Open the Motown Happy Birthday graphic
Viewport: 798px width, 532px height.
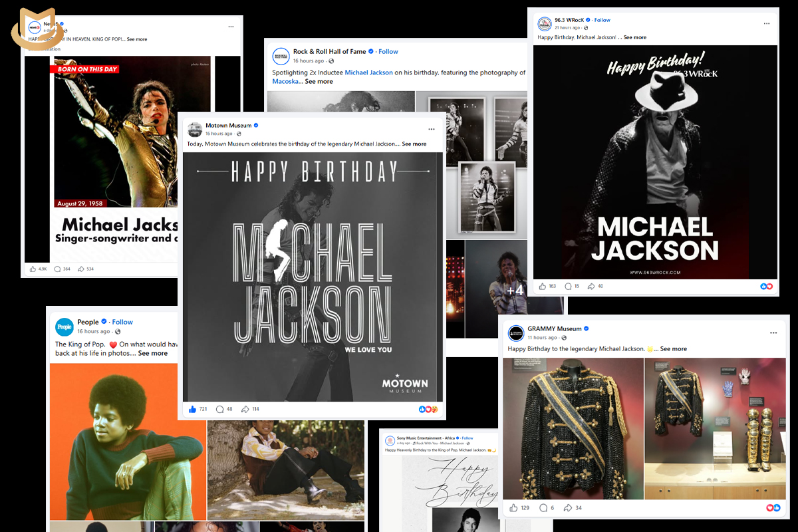pos(313,277)
